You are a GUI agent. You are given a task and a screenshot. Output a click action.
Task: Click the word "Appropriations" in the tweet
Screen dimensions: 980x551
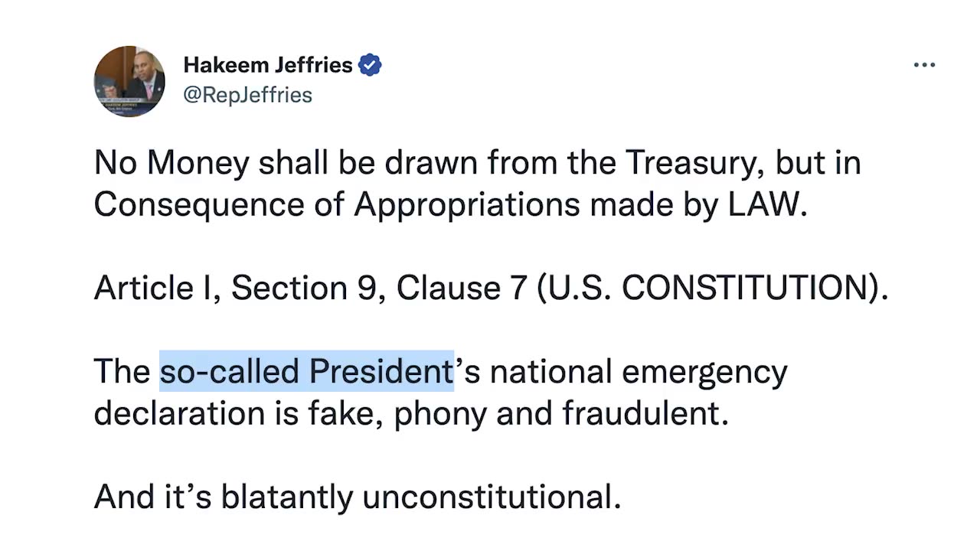click(x=466, y=204)
